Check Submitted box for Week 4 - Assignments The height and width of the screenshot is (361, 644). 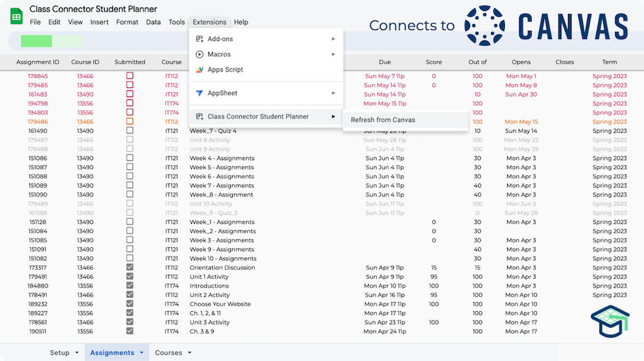point(129,158)
